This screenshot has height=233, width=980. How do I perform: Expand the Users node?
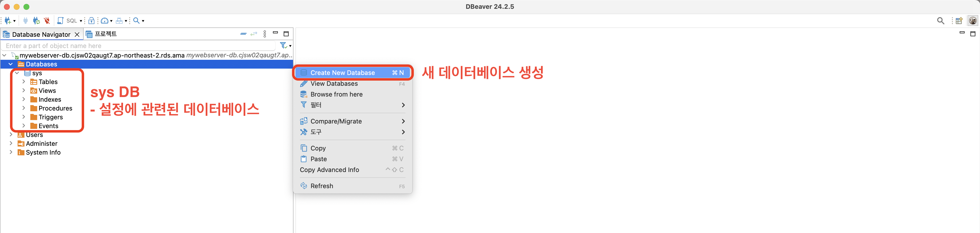(x=11, y=134)
